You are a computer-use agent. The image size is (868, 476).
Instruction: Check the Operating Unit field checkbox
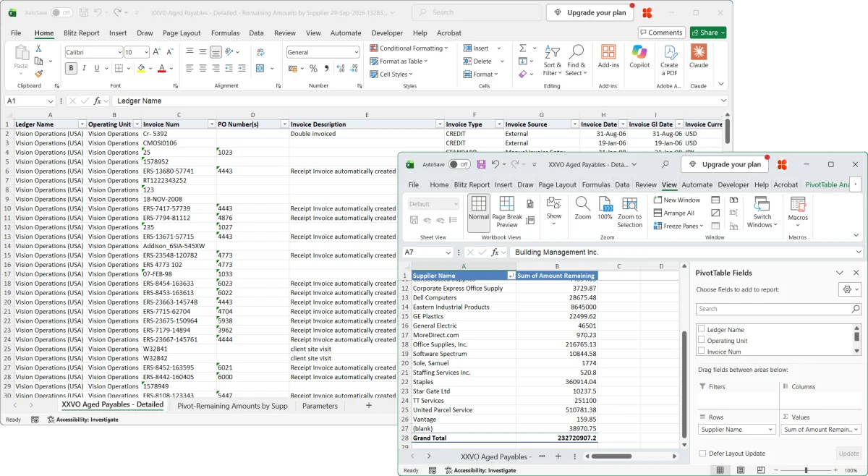(x=702, y=340)
